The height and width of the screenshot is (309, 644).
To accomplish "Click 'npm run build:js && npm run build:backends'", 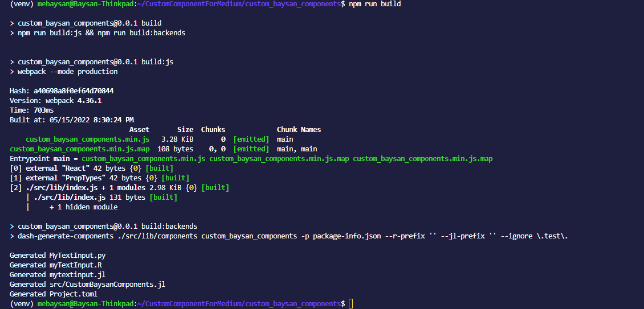I will (101, 33).
